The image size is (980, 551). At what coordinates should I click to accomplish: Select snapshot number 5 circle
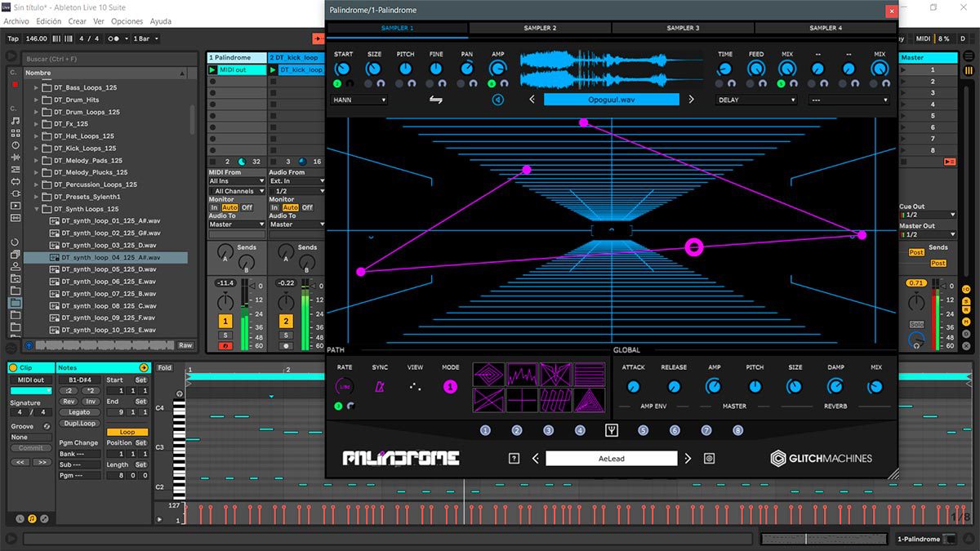[643, 430]
